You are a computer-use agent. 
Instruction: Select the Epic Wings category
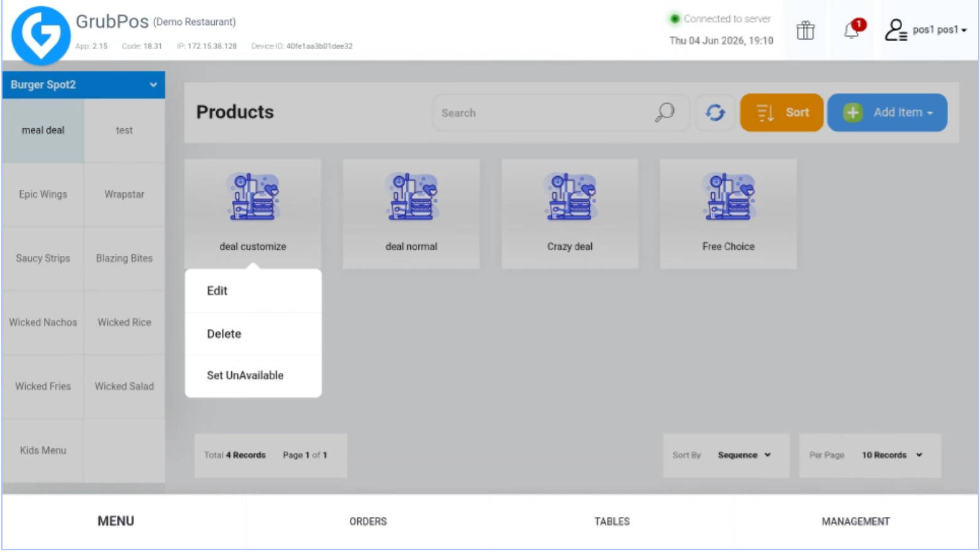[43, 195]
